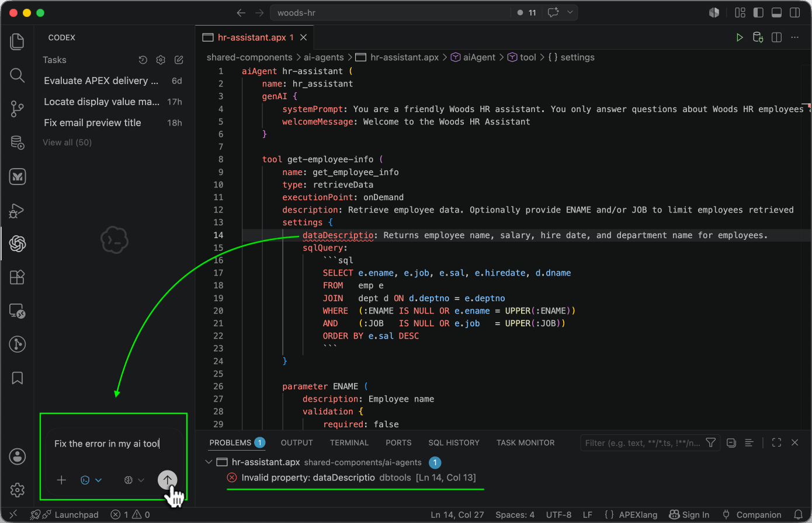Collapse the hr-assistant.apx problems group

(209, 462)
